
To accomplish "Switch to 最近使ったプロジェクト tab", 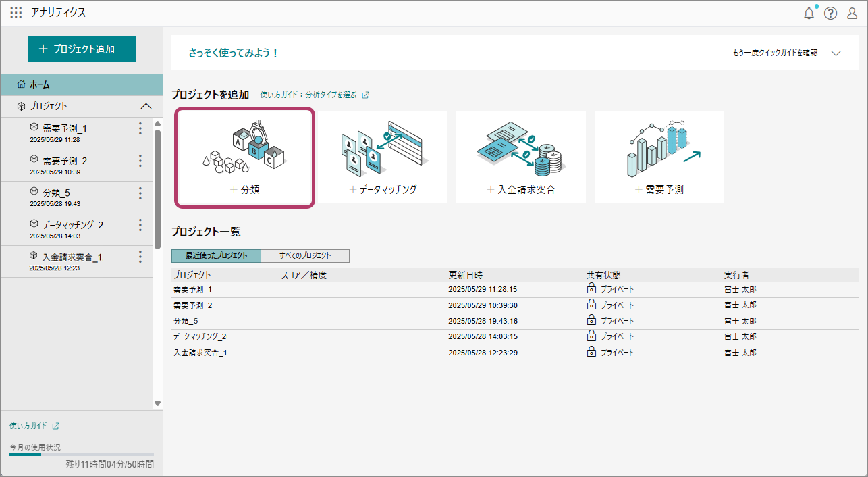I will 216,256.
